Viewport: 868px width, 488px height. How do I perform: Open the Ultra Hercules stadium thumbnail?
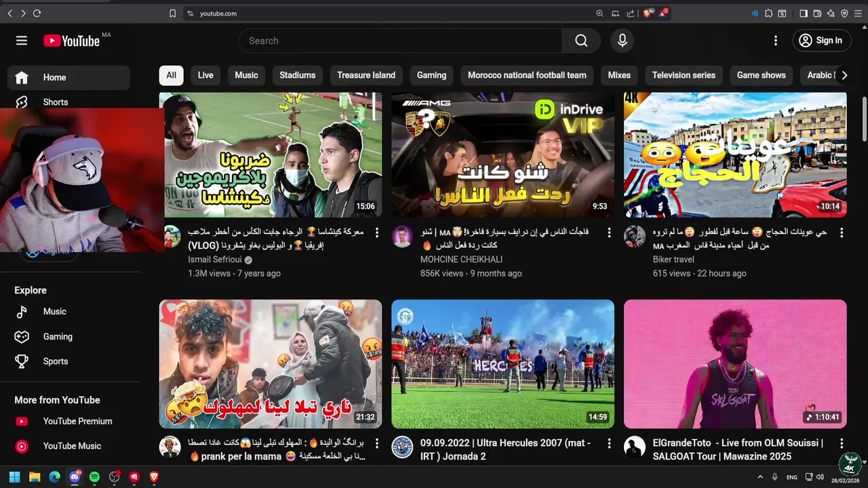pyautogui.click(x=502, y=364)
